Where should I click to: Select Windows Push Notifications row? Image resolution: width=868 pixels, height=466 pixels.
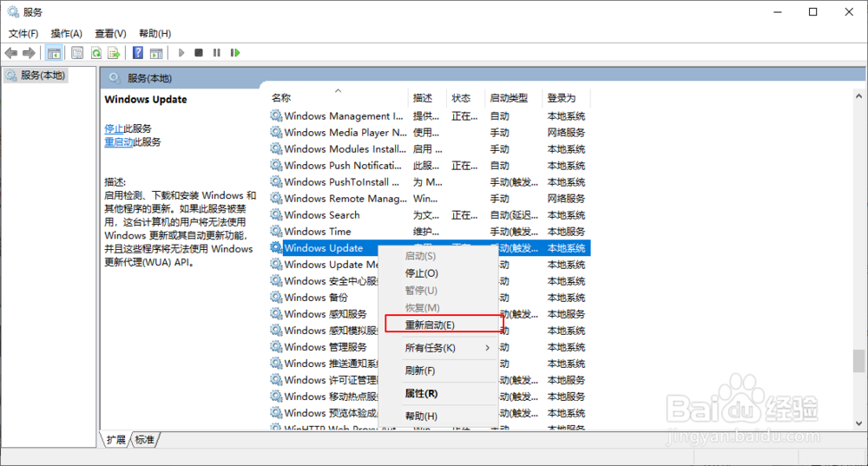(x=431, y=166)
